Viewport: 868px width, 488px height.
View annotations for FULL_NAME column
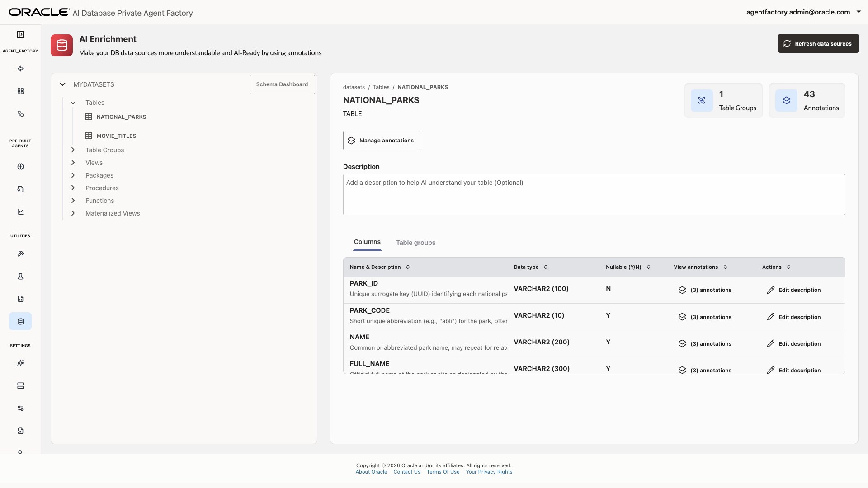[x=705, y=370]
